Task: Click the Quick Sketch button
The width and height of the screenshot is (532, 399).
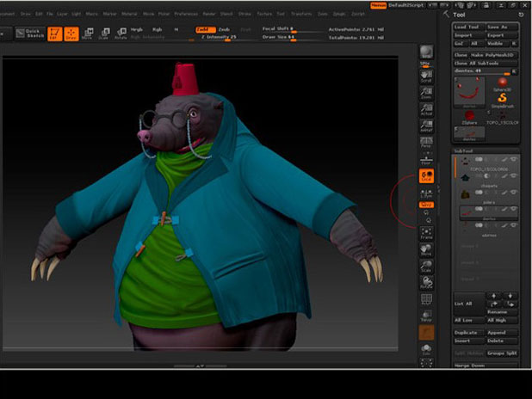Action: click(x=29, y=34)
